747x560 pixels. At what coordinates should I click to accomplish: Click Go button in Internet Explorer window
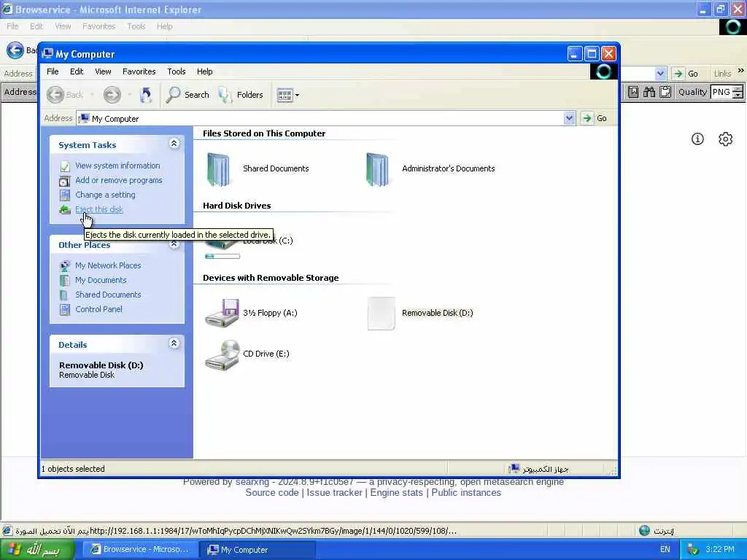(686, 74)
